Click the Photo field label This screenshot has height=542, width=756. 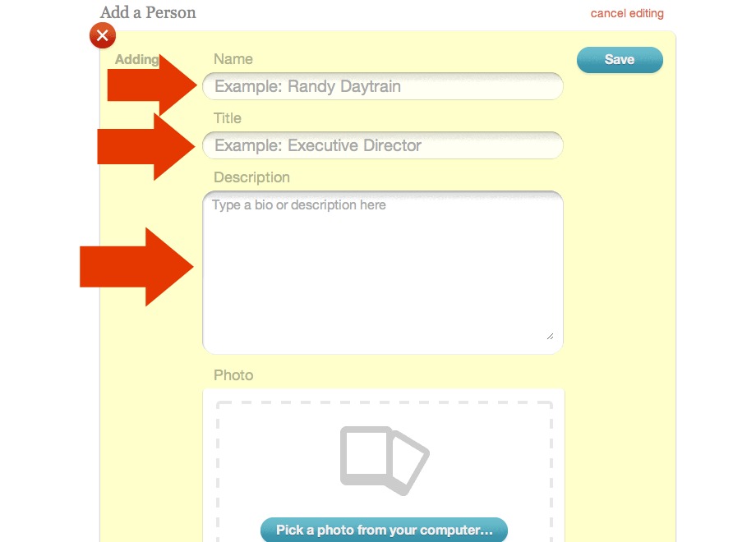[x=233, y=374]
